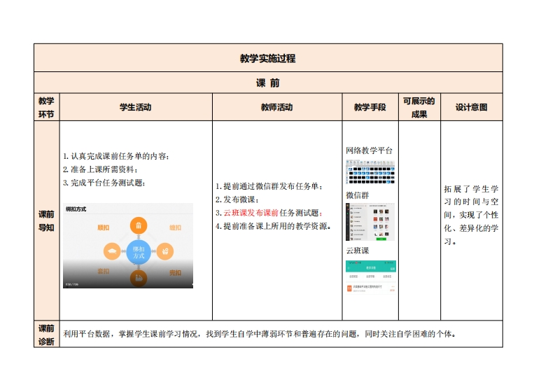Viewport: 555px width, 392px height.
Task: Click the top orange circle icon in diagram
Action: (139, 225)
